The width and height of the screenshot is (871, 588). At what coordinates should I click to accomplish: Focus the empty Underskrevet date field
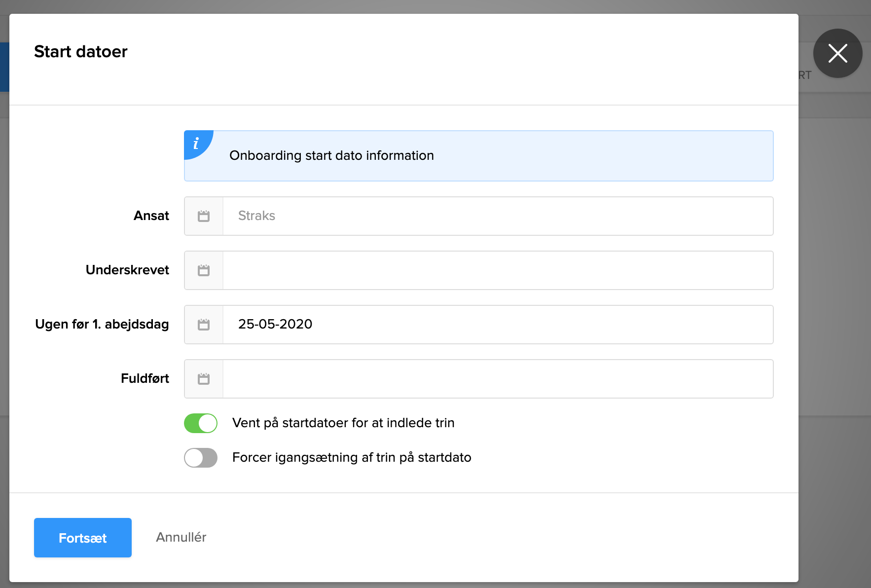497,270
